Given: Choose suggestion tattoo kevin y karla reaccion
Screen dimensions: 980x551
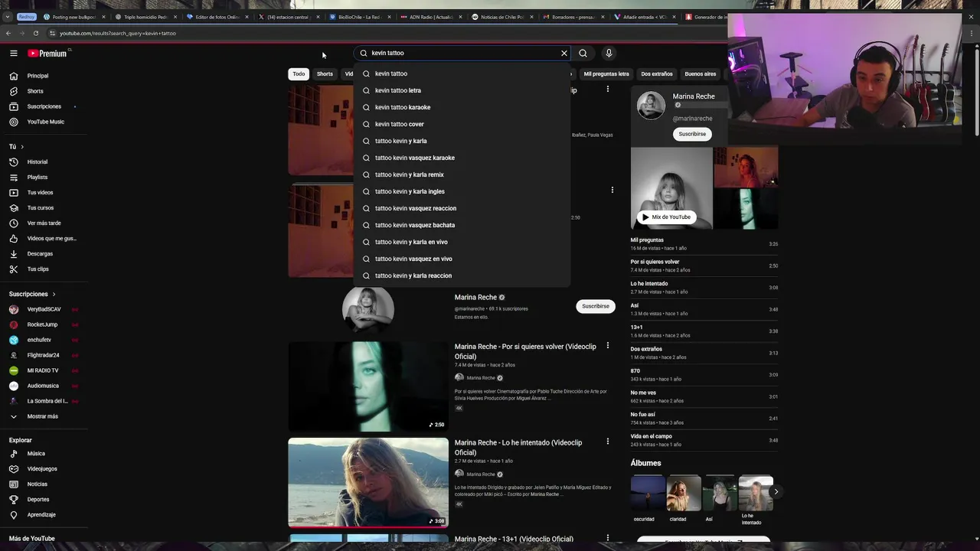Looking at the screenshot, I should [462, 275].
